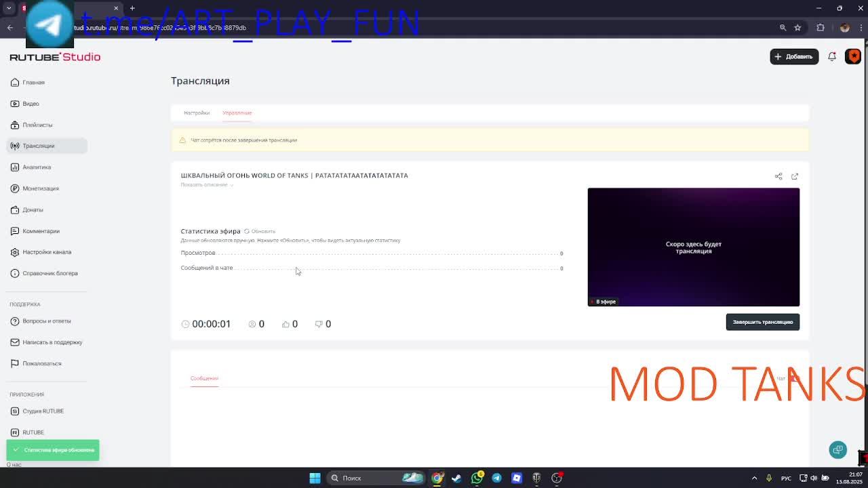Click the notifications bell icon
This screenshot has width=868, height=488.
pos(832,57)
